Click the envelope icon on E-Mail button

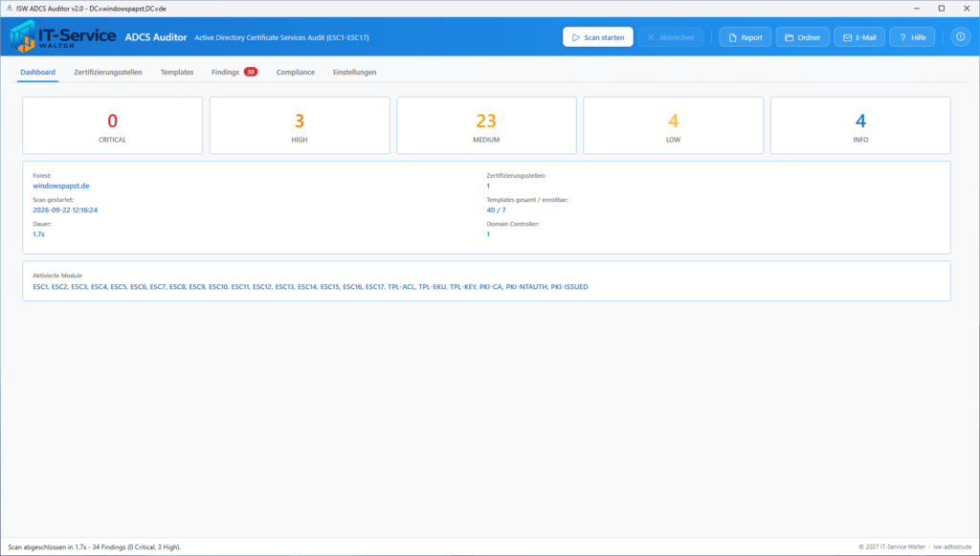coord(847,37)
